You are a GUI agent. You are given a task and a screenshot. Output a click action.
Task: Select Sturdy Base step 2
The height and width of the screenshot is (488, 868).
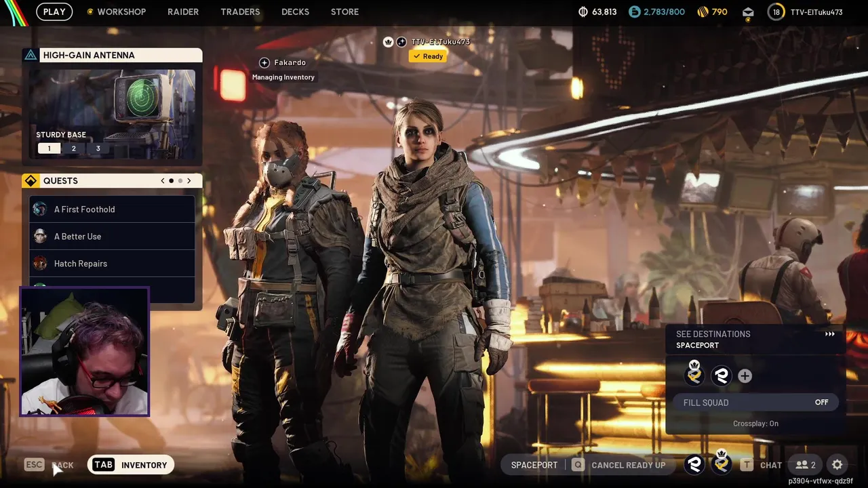(73, 148)
